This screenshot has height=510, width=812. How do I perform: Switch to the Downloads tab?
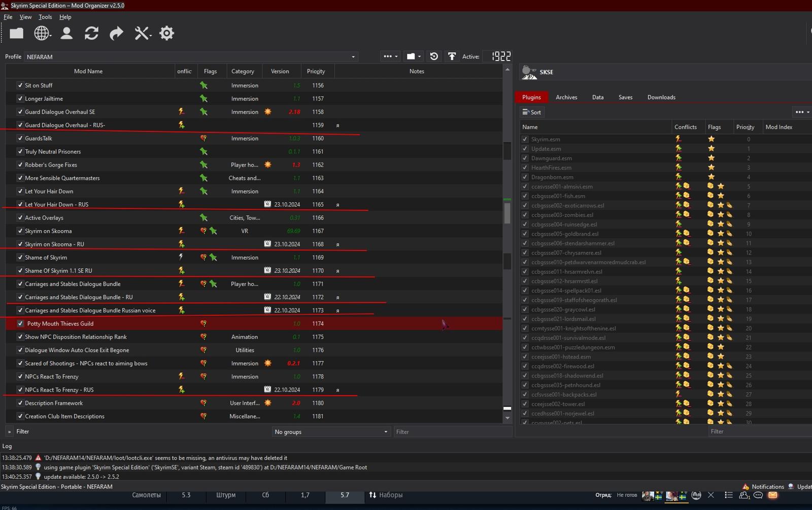coord(661,97)
